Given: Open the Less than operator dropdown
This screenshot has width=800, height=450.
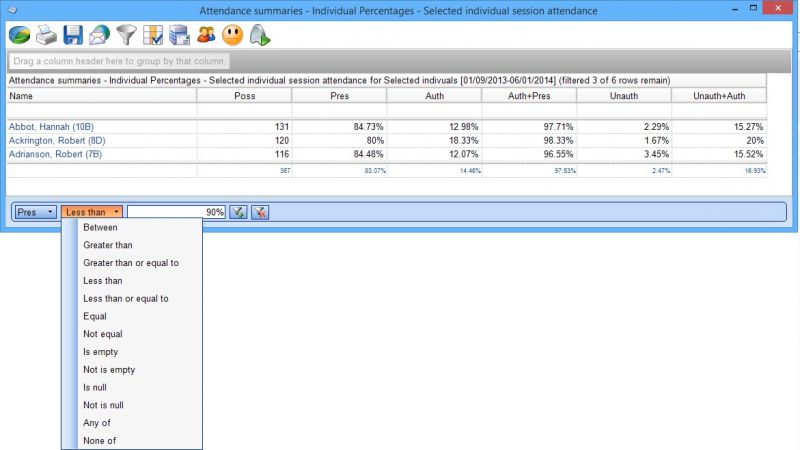Looking at the screenshot, I should tap(92, 212).
